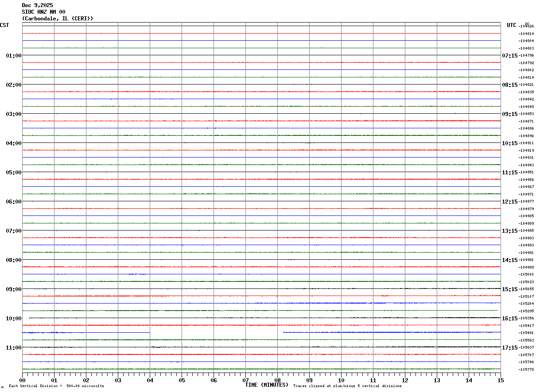Click the '12:15' UTC time label
Image resolution: width=536 pixels, height=392 pixels.
tap(509, 202)
